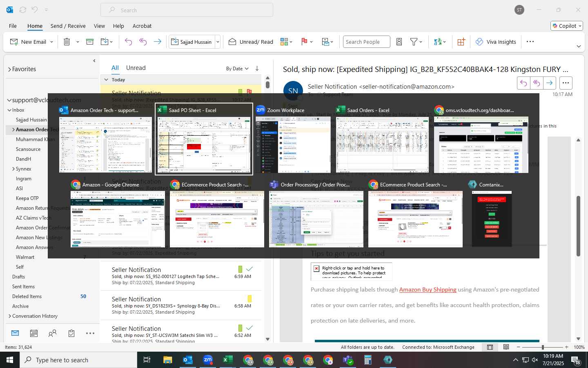Click the Search People input field
588x368 pixels.
[x=366, y=42]
